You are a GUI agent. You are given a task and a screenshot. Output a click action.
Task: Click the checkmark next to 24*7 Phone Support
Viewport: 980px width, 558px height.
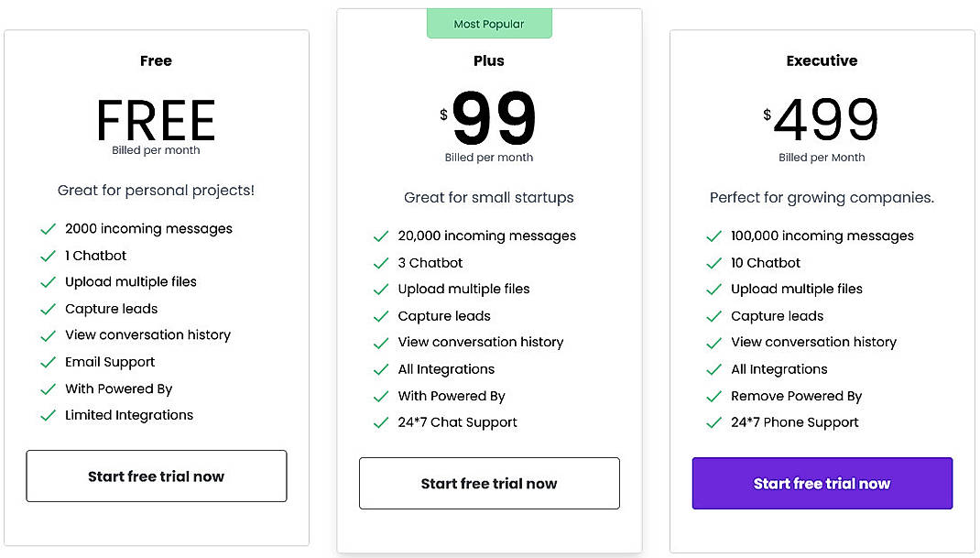click(x=714, y=422)
